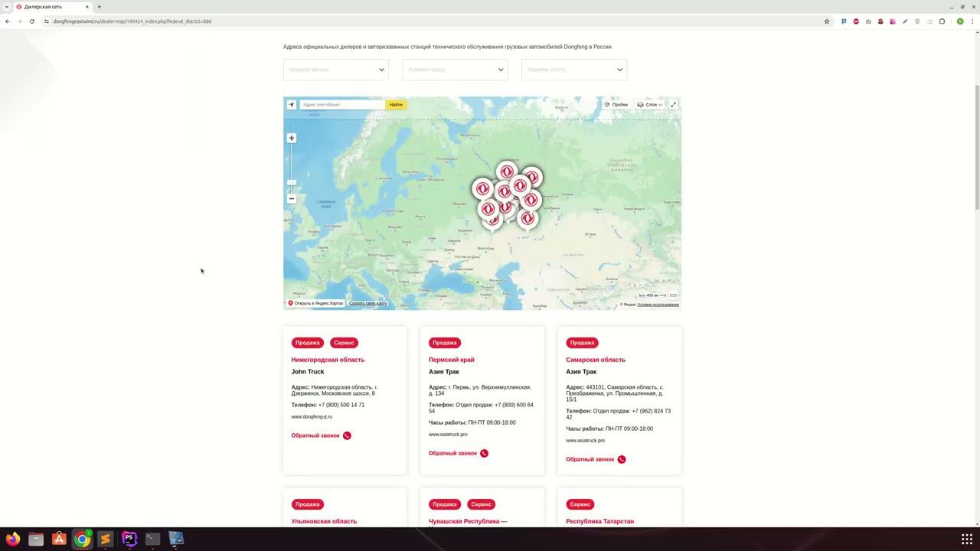980x551 pixels.
Task: Zoom in the map with plus button
Action: 291,139
